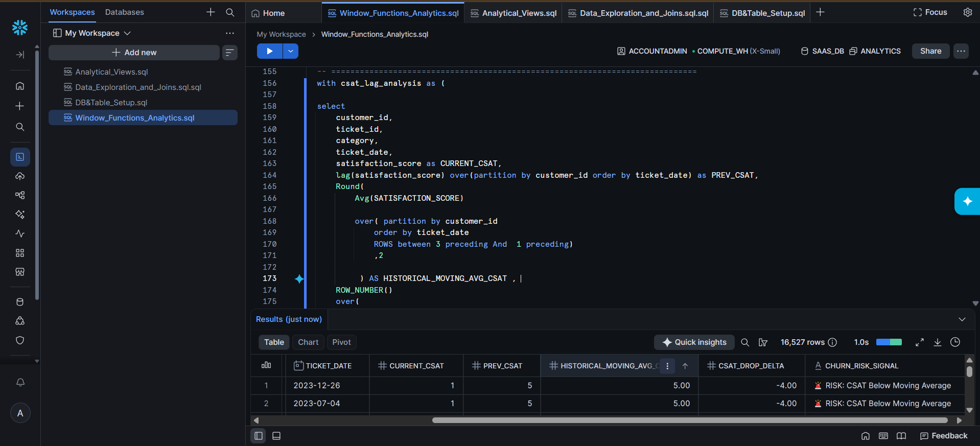Click the Create plus icon in sidebar
The height and width of the screenshot is (446, 980).
click(20, 106)
